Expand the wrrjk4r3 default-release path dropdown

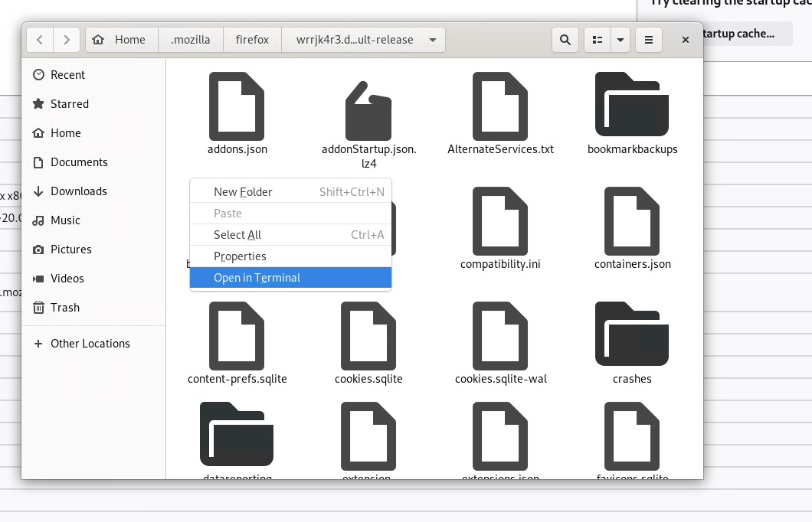coord(433,40)
